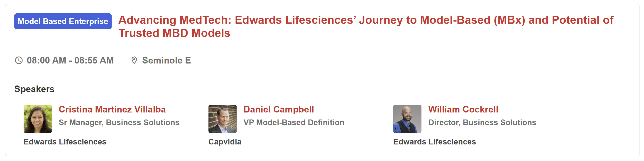Select the Seminole E room label
Image resolution: width=644 pixels, height=161 pixels.
[166, 60]
